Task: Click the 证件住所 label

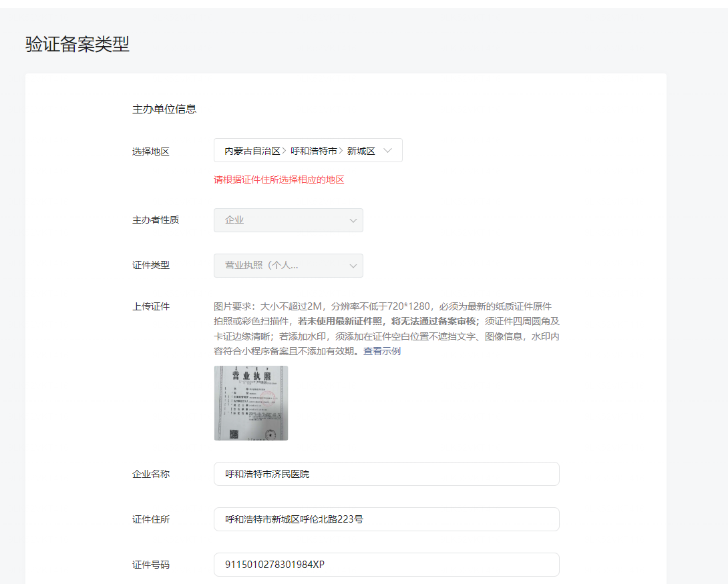Action: [151, 519]
